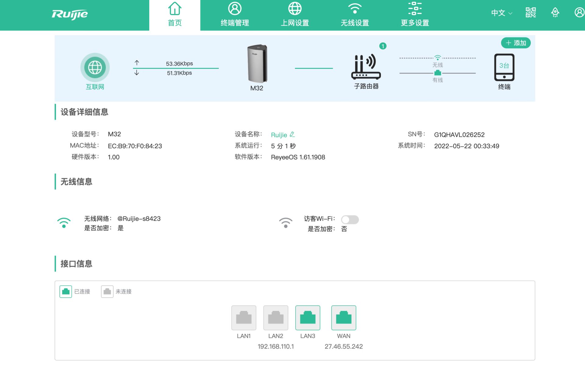Click the 添加 add button
This screenshot has height=392, width=585.
click(516, 43)
